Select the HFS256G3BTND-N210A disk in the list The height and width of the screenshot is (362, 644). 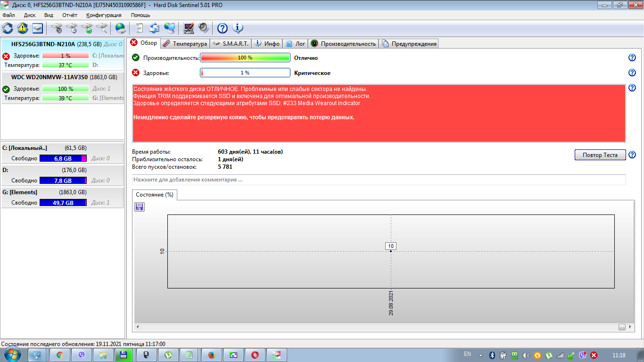(63, 54)
